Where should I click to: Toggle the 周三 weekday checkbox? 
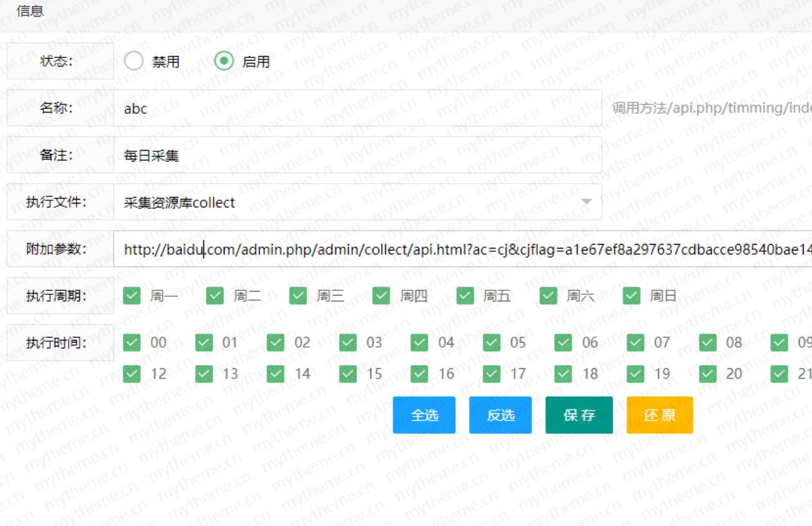298,296
